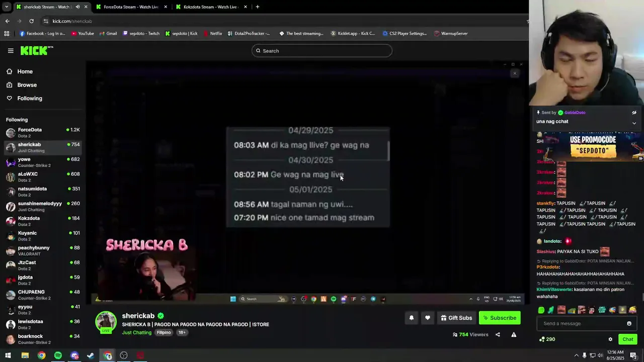Open the tab search dropdown arrow
Screen dimensions: 644x362
(7, 7)
